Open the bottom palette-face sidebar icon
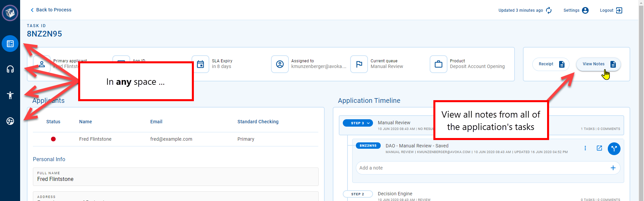 click(x=10, y=121)
